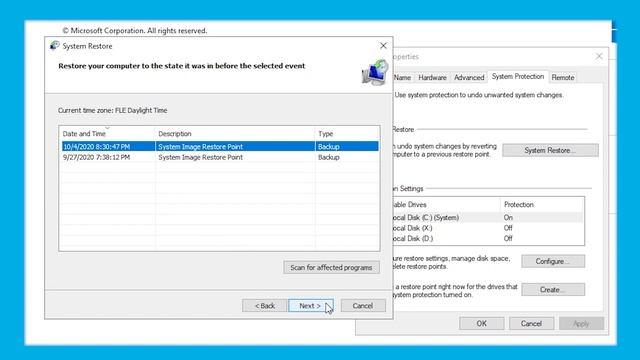Click the Protection column header

point(542,204)
